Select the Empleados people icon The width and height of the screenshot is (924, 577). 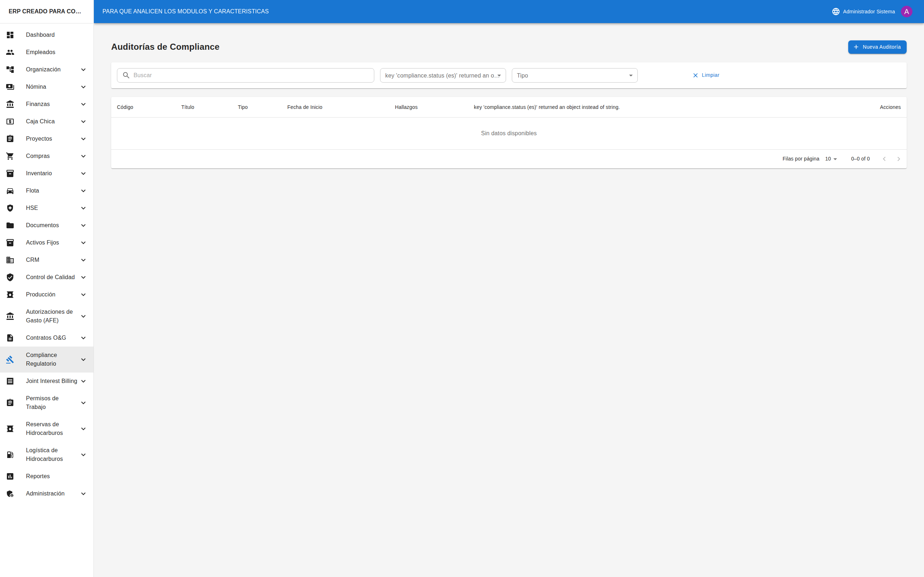point(10,52)
